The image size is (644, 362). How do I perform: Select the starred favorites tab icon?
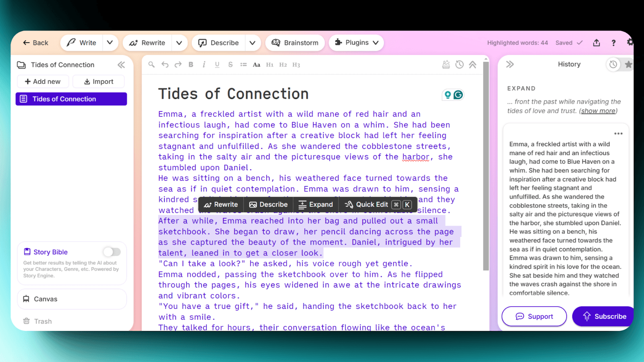click(629, 64)
